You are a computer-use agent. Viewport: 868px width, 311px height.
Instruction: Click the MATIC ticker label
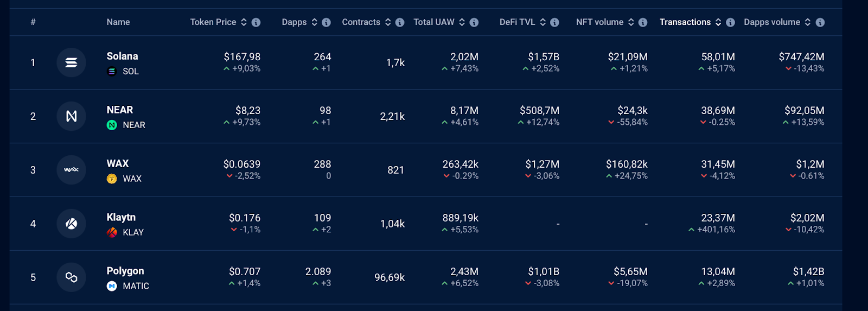136,286
